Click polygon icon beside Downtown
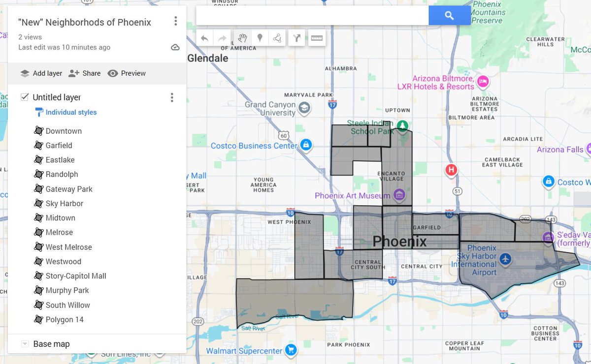The image size is (591, 364). click(39, 131)
